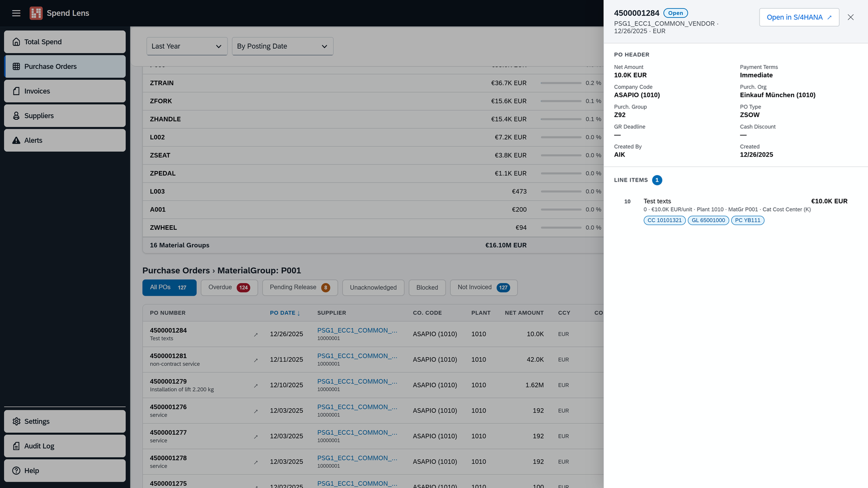
Task: Click PO number 4500001279
Action: pyautogui.click(x=168, y=381)
